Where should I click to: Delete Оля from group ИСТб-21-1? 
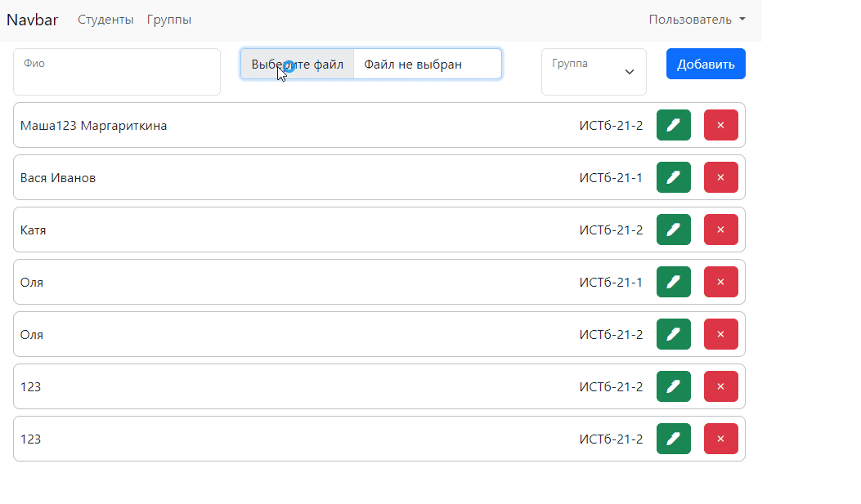720,282
